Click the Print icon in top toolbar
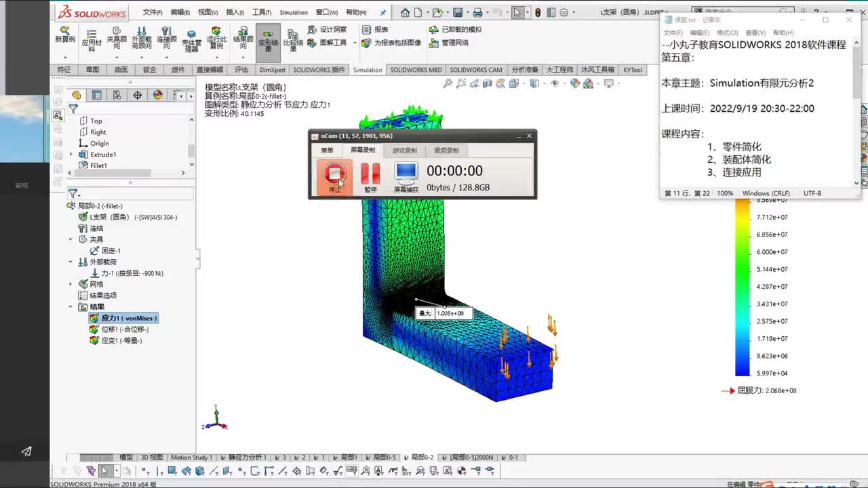Image resolution: width=868 pixels, height=488 pixels. pyautogui.click(x=477, y=12)
